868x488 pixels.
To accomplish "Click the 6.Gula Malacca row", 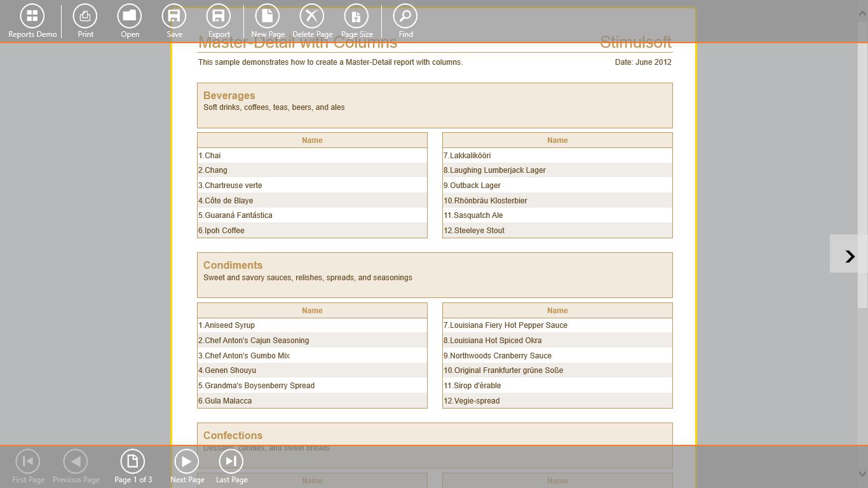I will point(312,401).
